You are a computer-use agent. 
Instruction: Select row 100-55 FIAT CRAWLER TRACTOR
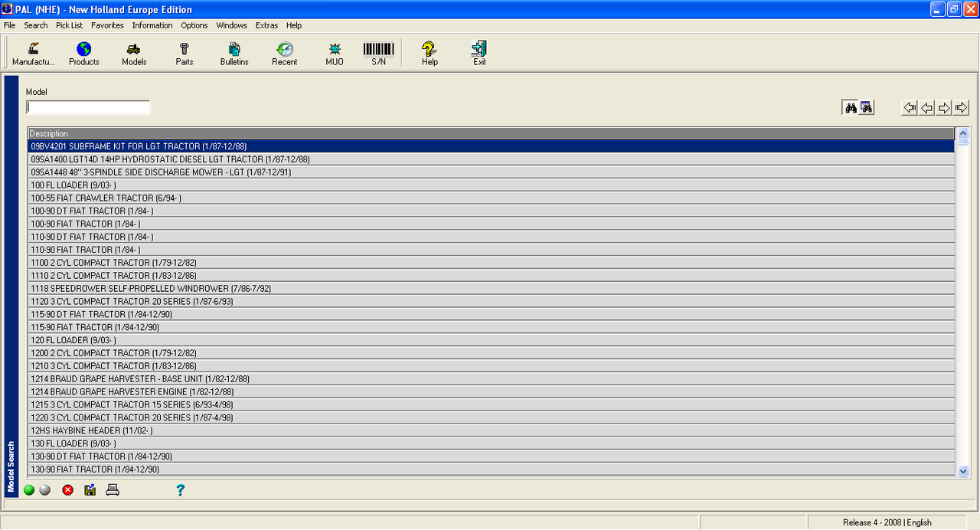tap(491, 198)
